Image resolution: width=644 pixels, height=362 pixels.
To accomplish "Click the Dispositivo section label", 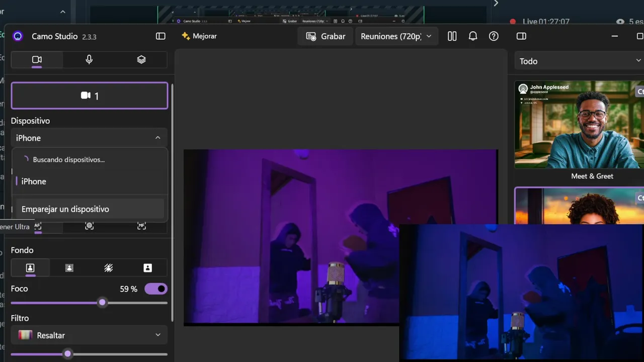I will (30, 121).
